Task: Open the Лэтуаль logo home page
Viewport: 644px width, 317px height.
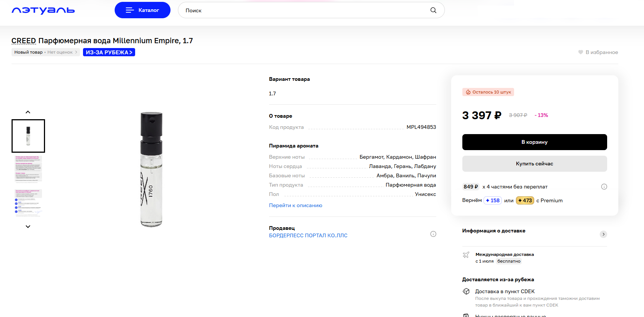Action: pos(43,10)
